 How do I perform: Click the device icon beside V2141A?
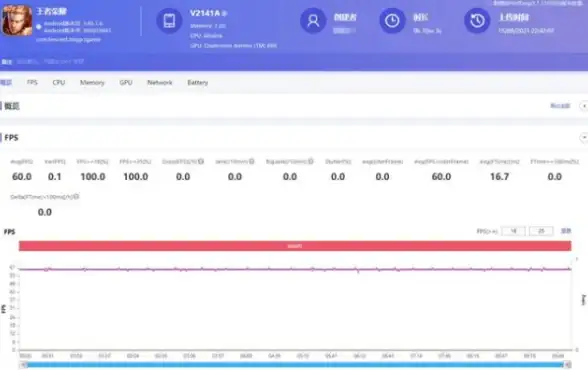(x=169, y=21)
